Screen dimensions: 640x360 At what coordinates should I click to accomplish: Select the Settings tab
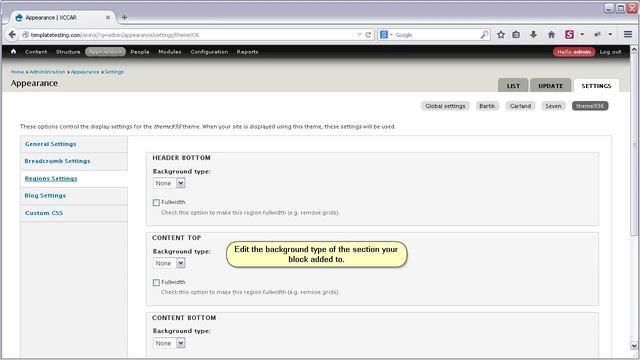click(x=596, y=85)
